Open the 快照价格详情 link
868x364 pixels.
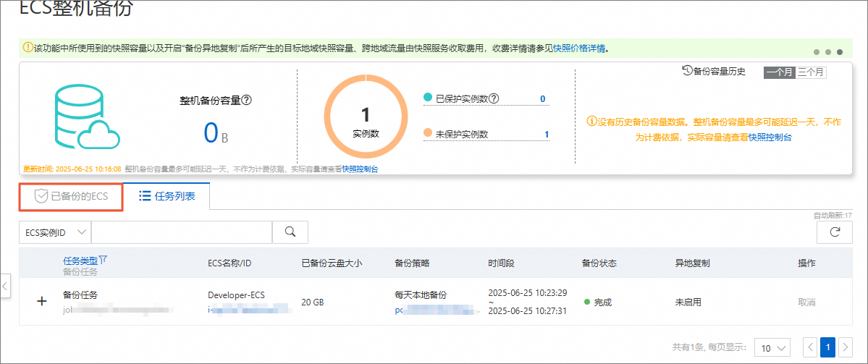(x=579, y=48)
